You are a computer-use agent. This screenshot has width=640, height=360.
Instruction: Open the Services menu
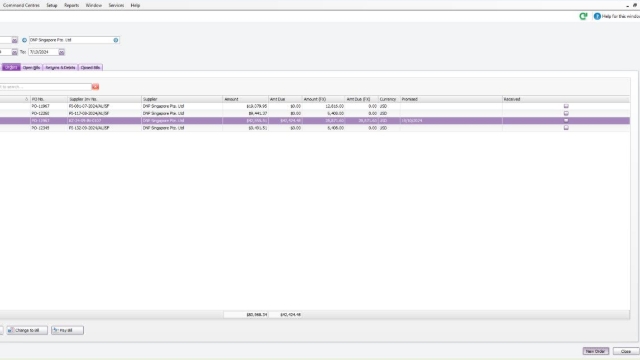click(x=116, y=5)
